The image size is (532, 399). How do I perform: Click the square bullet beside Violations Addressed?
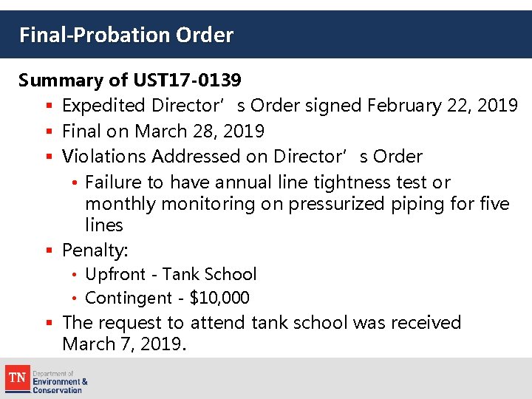[48, 157]
